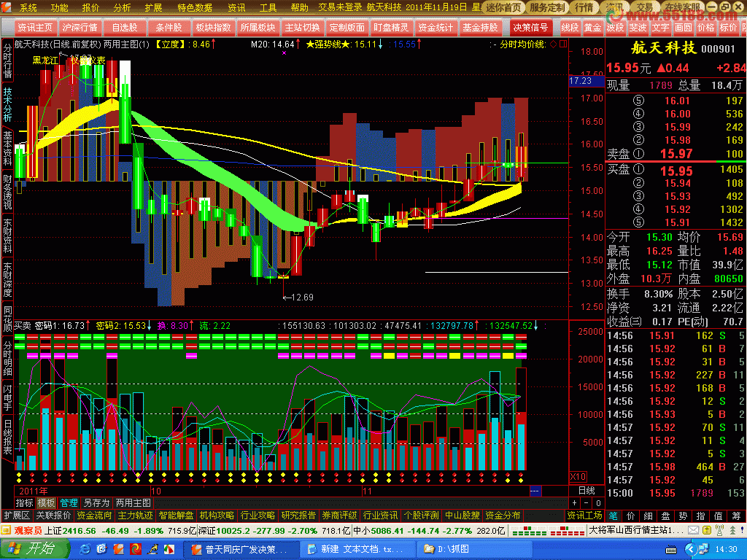Open 自选股 watchlist
Viewport: 747px width, 560px height.
tap(124, 28)
